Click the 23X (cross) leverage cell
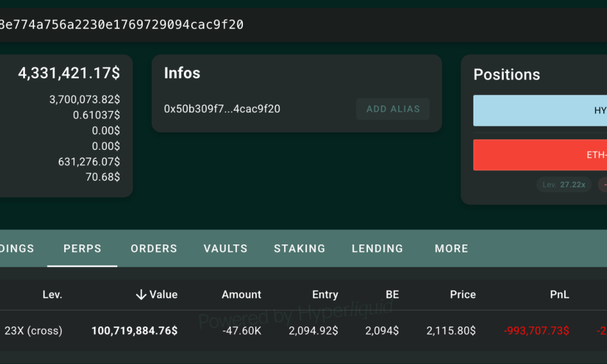This screenshot has width=607, height=364. coord(33,331)
